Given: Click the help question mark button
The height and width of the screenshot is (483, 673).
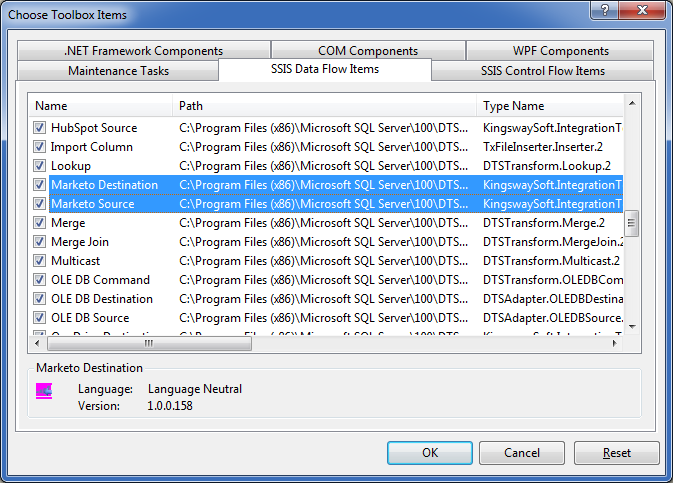Looking at the screenshot, I should (604, 10).
